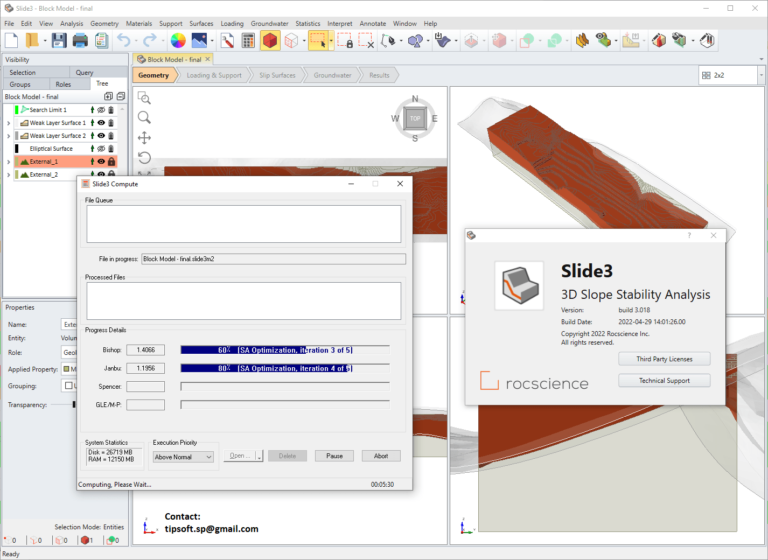Expand the Weak Layer Surface 2 node
The image size is (768, 560).
coord(8,136)
